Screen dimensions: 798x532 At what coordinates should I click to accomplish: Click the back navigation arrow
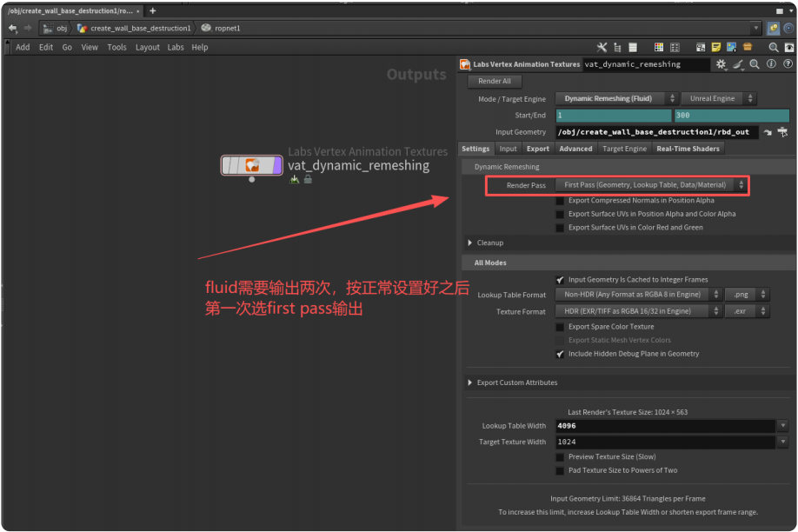[12, 28]
